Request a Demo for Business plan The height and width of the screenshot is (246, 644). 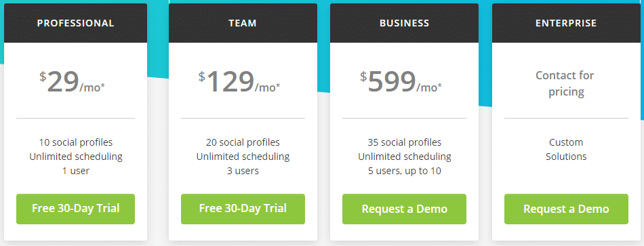click(404, 209)
